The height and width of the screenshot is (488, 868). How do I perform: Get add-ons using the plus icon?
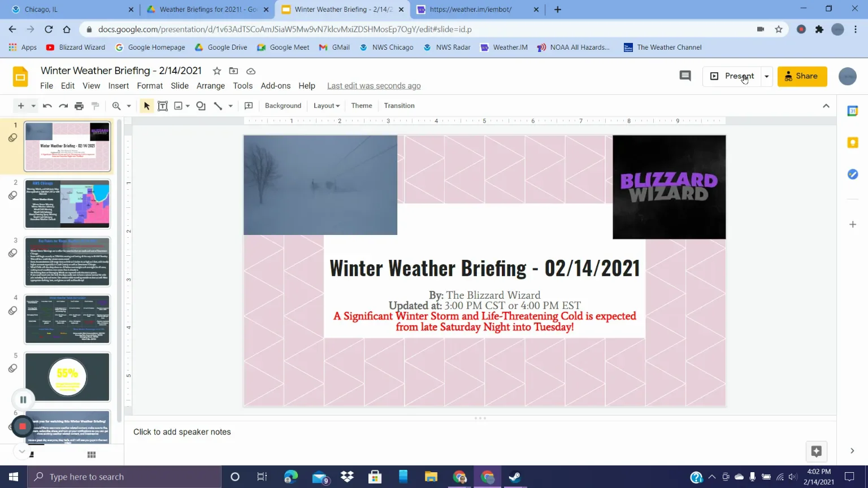(853, 224)
